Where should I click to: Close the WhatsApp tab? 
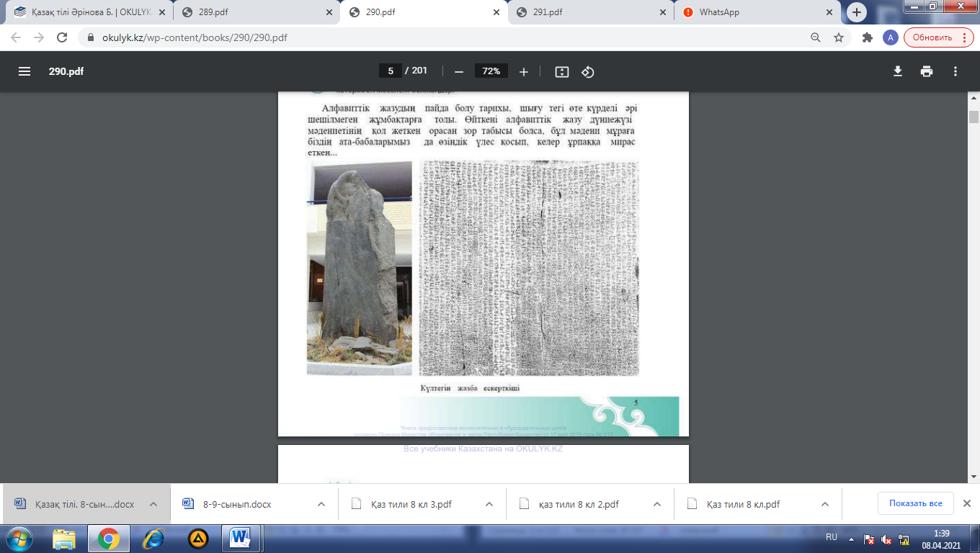point(831,12)
